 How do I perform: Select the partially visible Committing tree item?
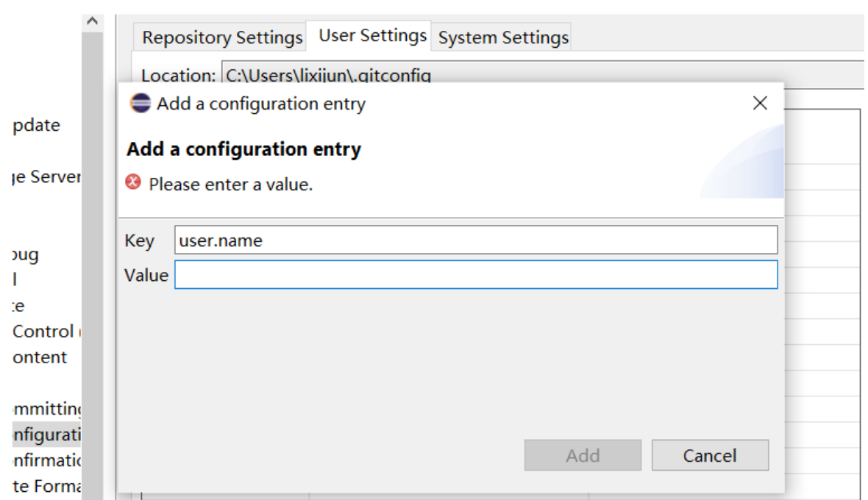tap(46, 409)
